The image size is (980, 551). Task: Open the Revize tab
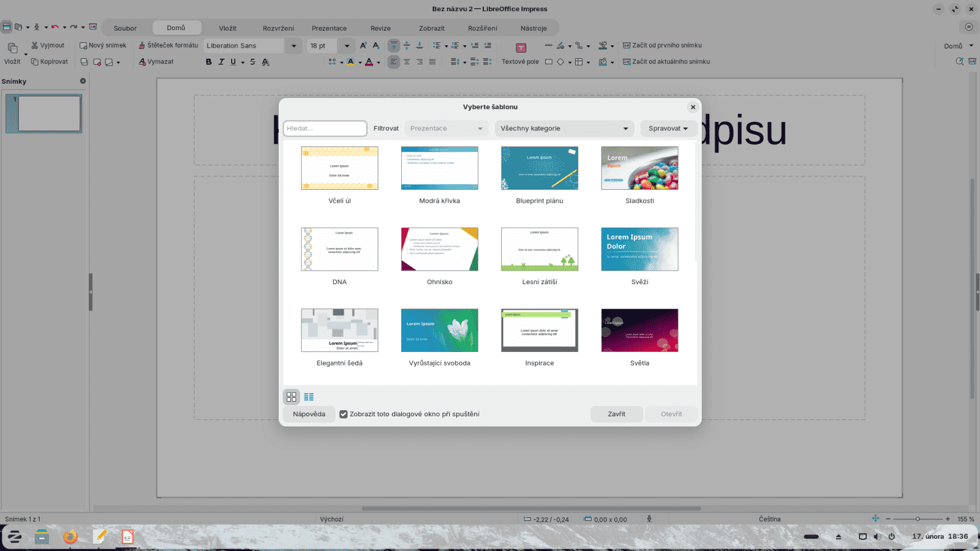pos(380,28)
